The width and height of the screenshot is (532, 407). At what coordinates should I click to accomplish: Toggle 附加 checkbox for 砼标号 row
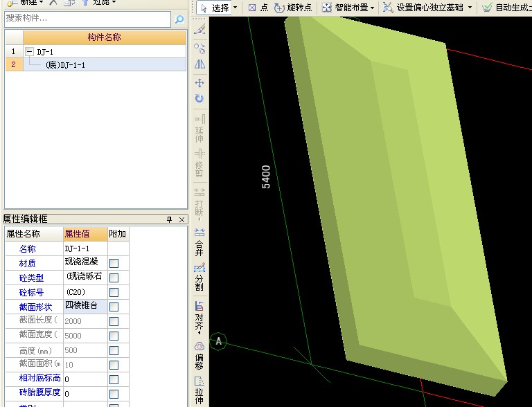[114, 292]
